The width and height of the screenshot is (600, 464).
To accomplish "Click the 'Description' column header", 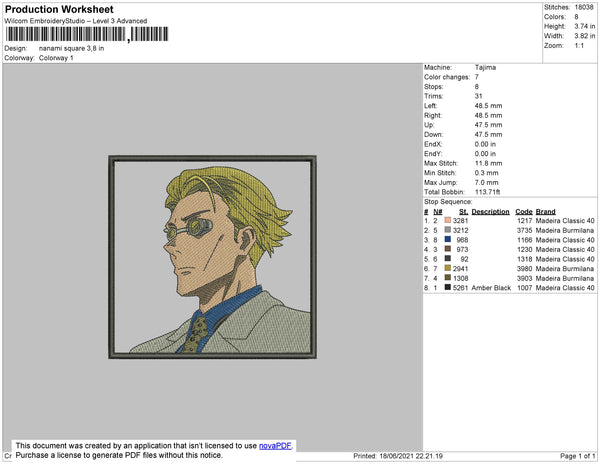I will click(491, 212).
